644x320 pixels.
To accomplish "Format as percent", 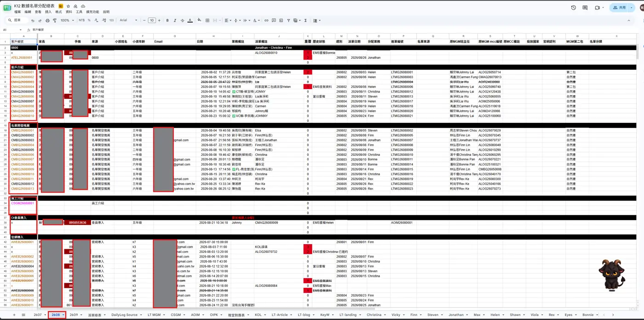I will click(89, 20).
